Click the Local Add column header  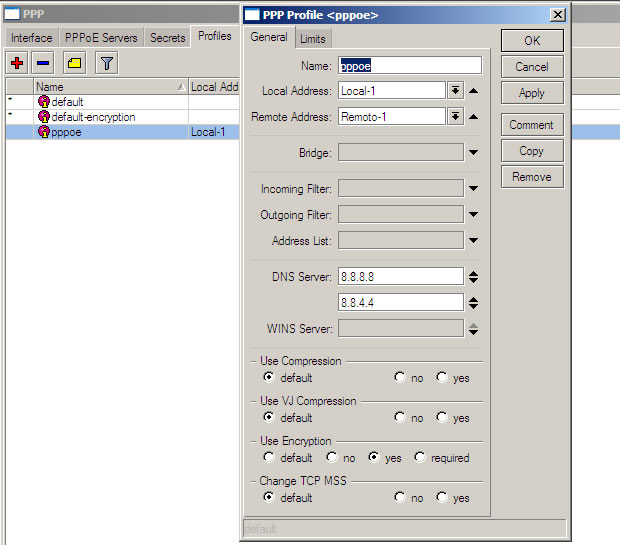[x=214, y=87]
